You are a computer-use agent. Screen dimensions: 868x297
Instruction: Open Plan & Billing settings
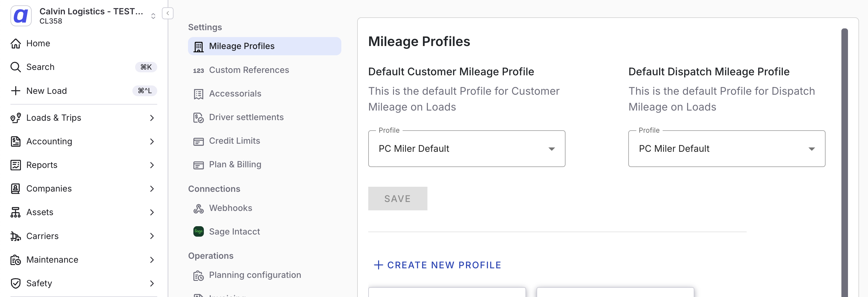tap(265, 164)
